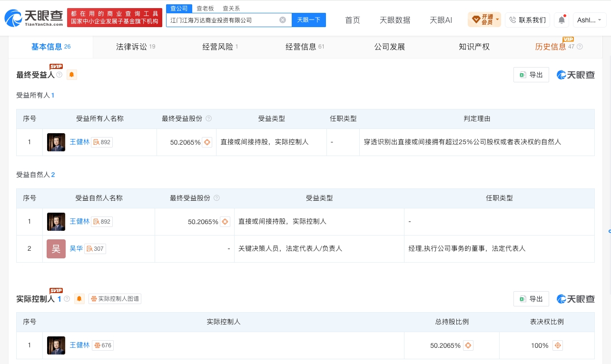611x364 pixels.
Task: Open 总持股比例 chain icon for 王健林
Action: (468, 345)
